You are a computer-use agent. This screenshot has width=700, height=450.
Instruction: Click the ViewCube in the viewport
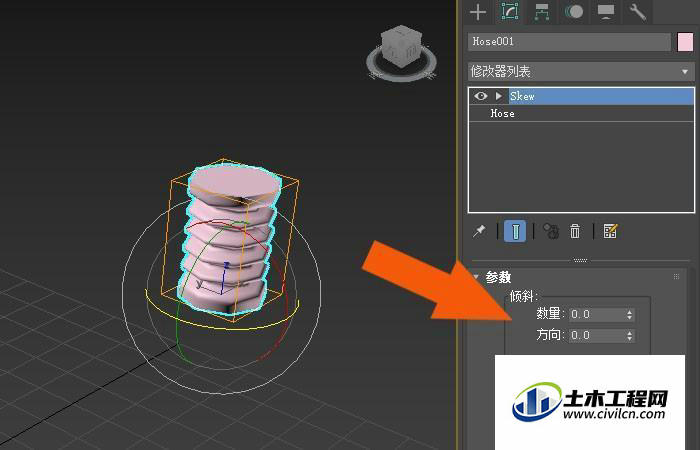(x=401, y=48)
